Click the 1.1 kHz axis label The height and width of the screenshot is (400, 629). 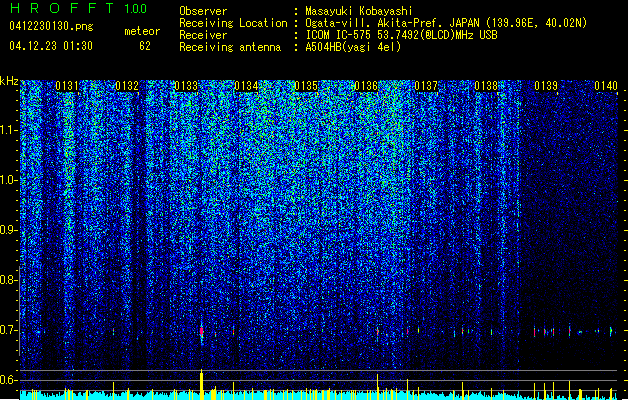tap(9, 131)
